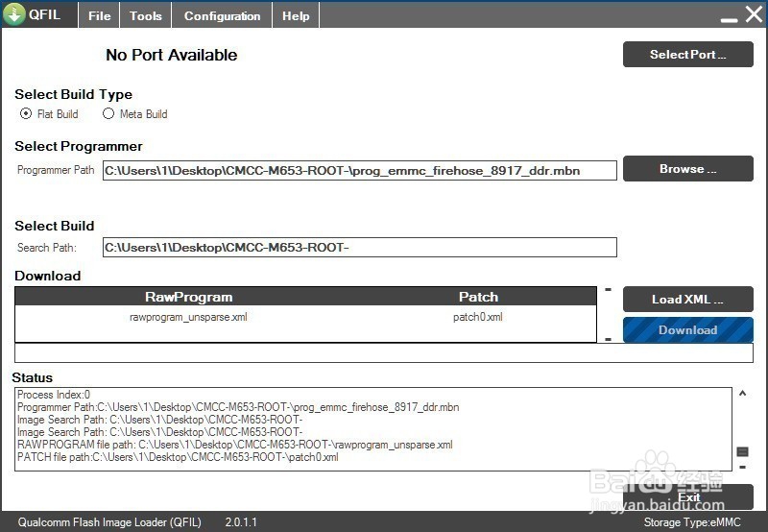
Task: Click the status log scrollbar thumb
Action: pyautogui.click(x=742, y=451)
